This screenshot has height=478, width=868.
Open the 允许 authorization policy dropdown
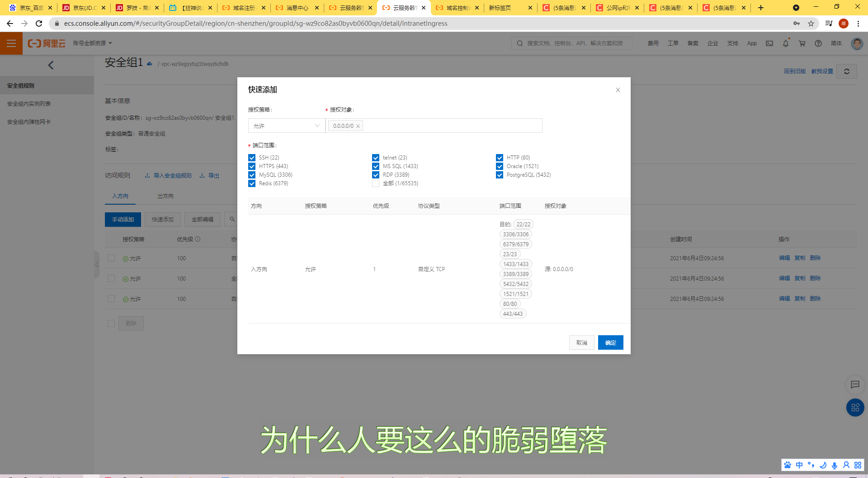[286, 126]
